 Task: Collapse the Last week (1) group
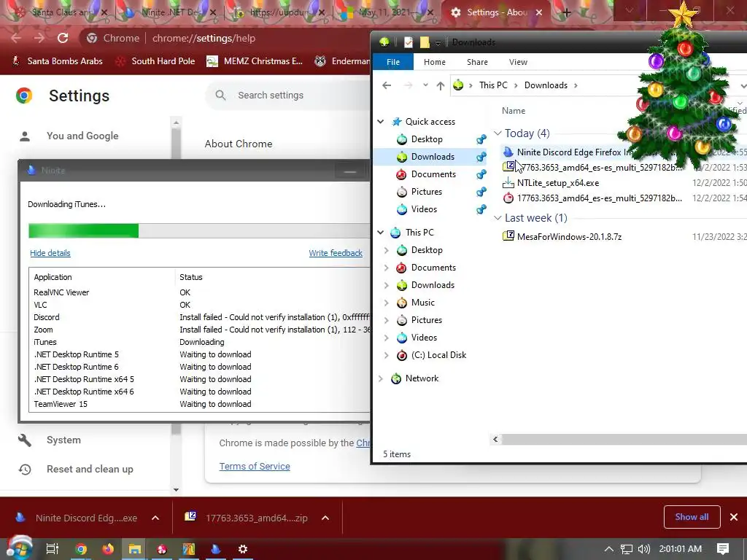click(x=498, y=218)
